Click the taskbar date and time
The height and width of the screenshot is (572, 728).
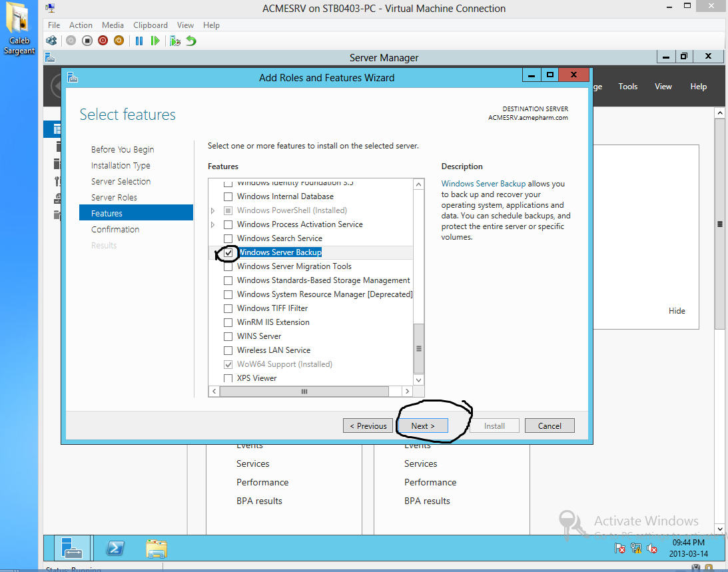(x=689, y=548)
